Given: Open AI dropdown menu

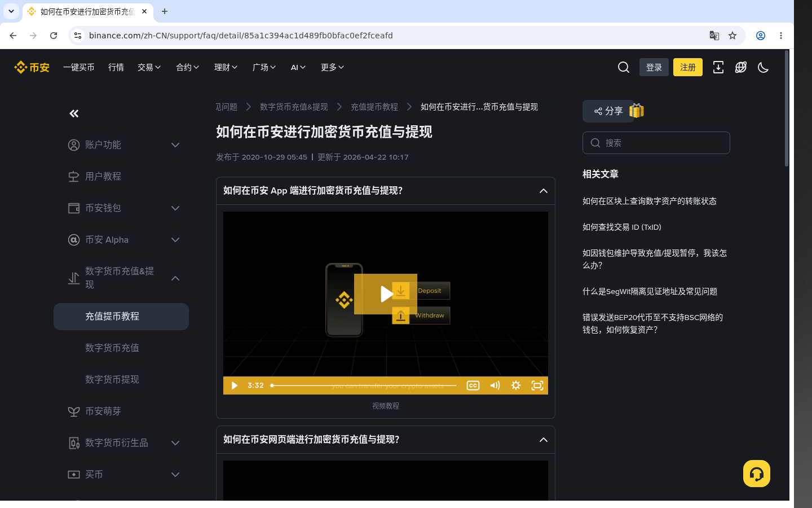Looking at the screenshot, I should pyautogui.click(x=298, y=67).
